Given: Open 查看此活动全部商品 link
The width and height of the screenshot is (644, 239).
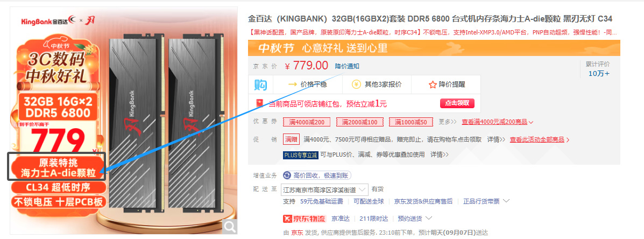Looking at the screenshot, I should click(540, 139).
